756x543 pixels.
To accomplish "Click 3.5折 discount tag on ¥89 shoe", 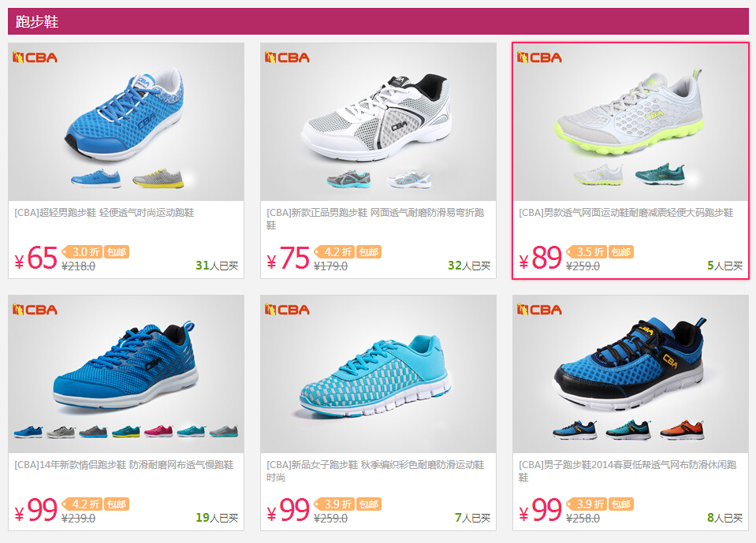I will (587, 252).
